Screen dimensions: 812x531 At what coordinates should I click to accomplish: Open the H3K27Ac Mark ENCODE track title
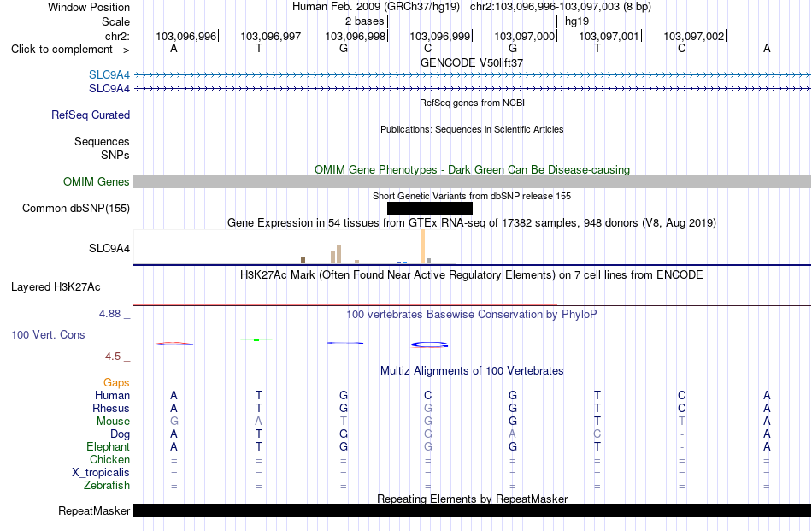click(x=472, y=275)
